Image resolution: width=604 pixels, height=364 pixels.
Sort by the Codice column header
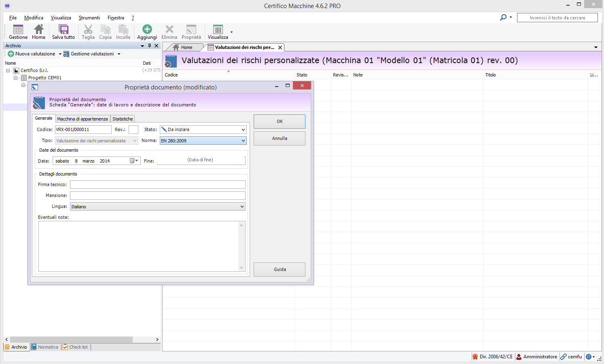tap(229, 75)
